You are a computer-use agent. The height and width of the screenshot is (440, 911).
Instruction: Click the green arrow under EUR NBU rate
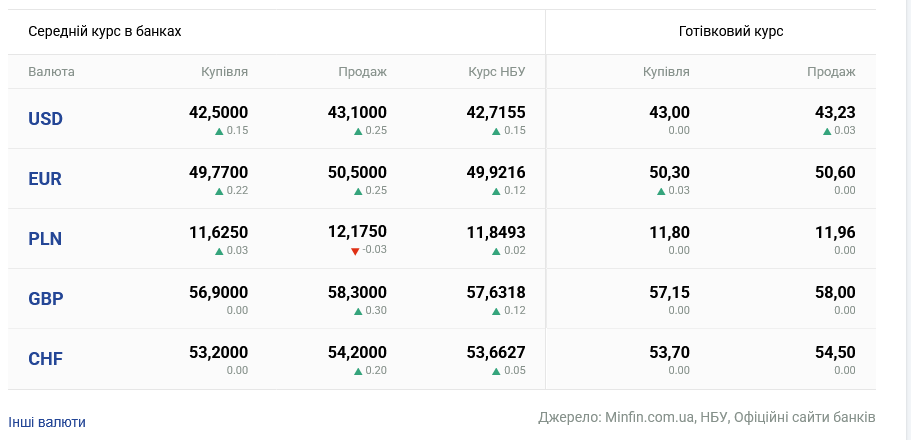tap(496, 191)
